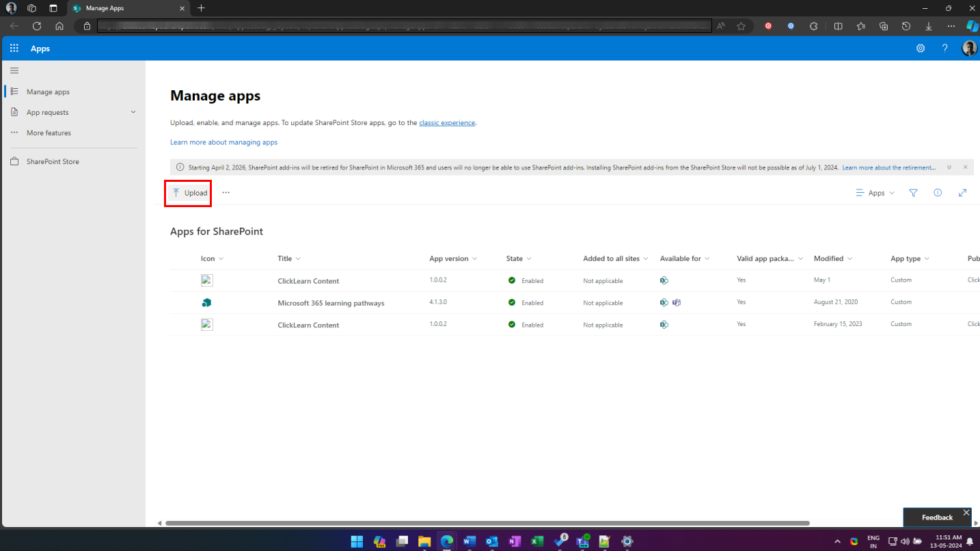980x551 pixels.
Task: Open the Title column header dropdown
Action: [x=289, y=258]
